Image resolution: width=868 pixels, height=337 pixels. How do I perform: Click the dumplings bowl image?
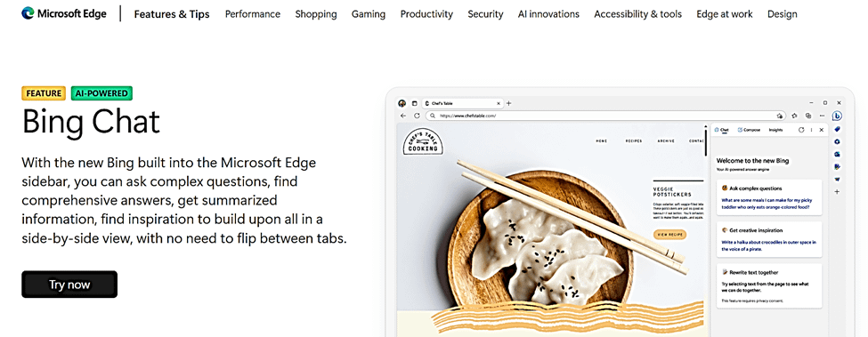click(x=539, y=240)
